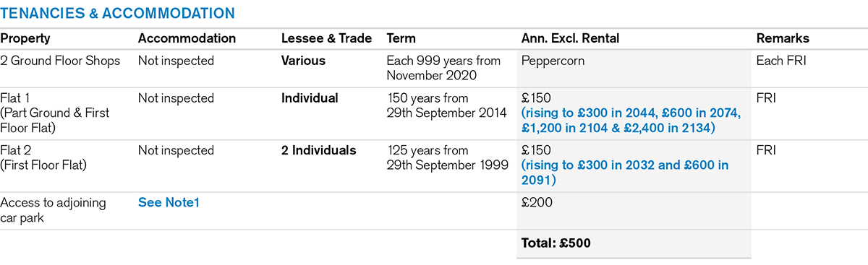The width and height of the screenshot is (868, 265).
Task: Select the Peppercorn rental cell
Action: point(553,61)
